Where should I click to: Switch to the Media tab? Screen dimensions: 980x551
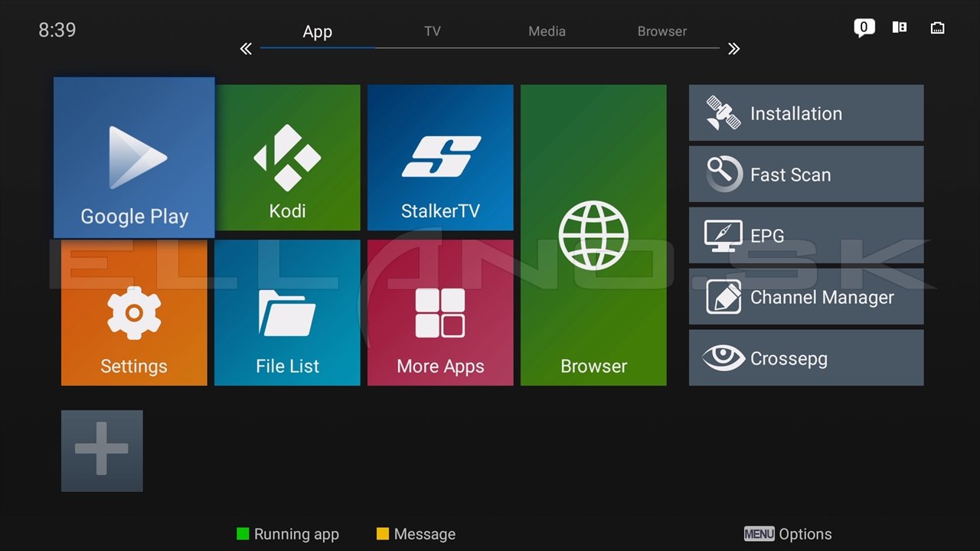click(x=547, y=31)
